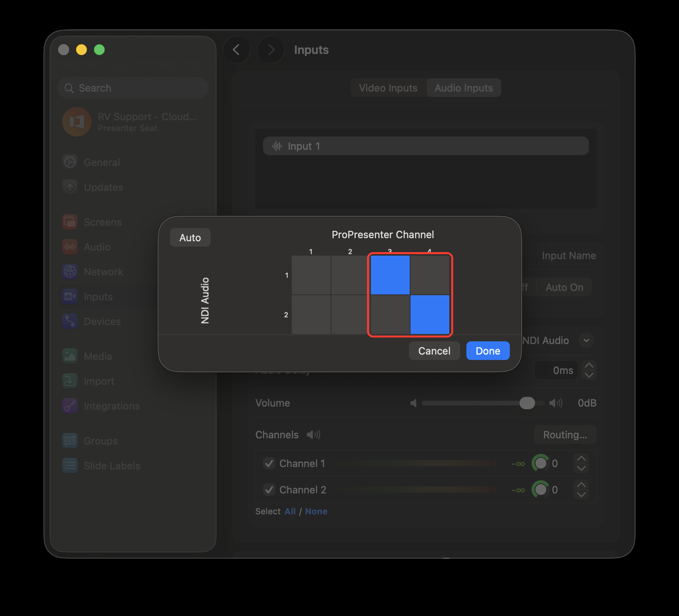The height and width of the screenshot is (616, 679).
Task: Switch to the Video Inputs tab
Action: pos(388,88)
